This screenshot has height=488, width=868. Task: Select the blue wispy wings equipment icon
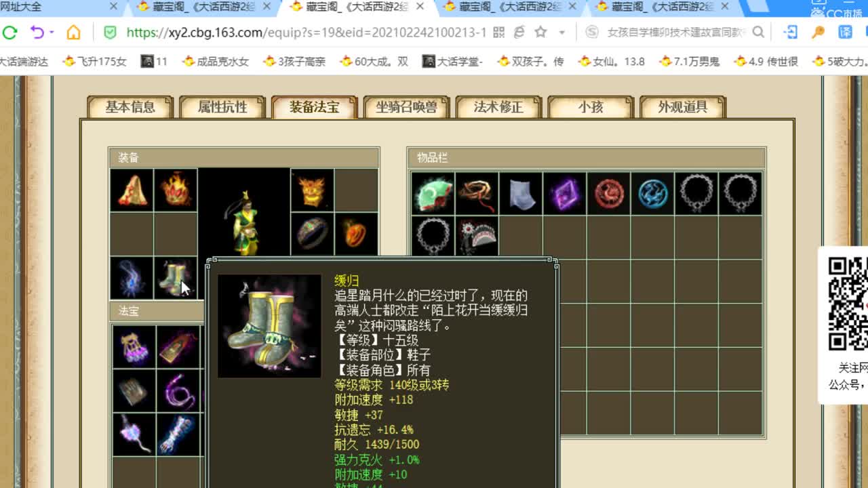pyautogui.click(x=132, y=277)
